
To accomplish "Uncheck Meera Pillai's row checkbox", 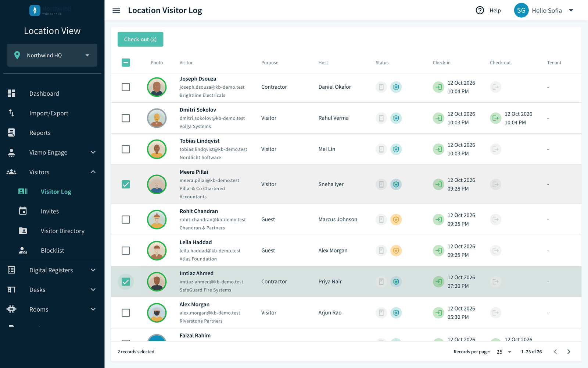I will [126, 184].
